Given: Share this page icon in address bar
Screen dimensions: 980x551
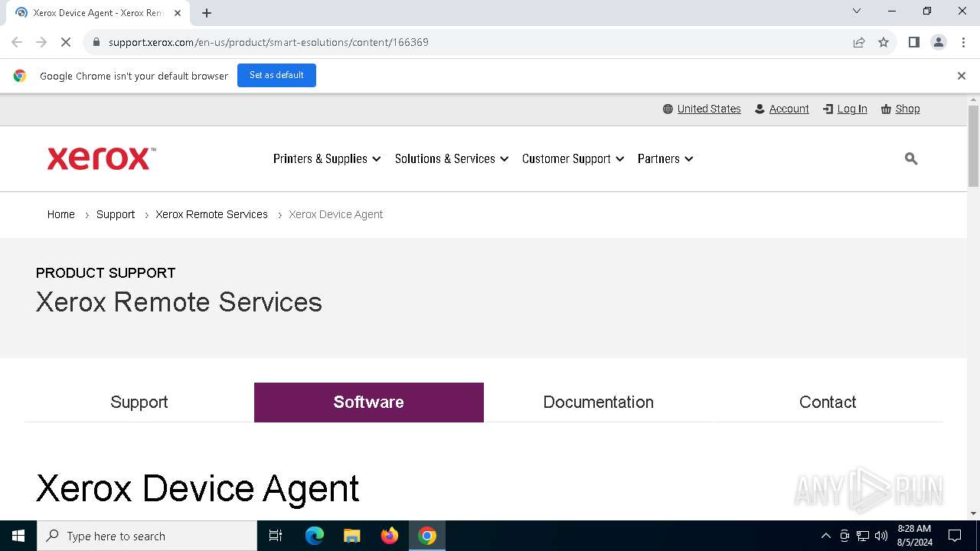Looking at the screenshot, I should coord(859,42).
